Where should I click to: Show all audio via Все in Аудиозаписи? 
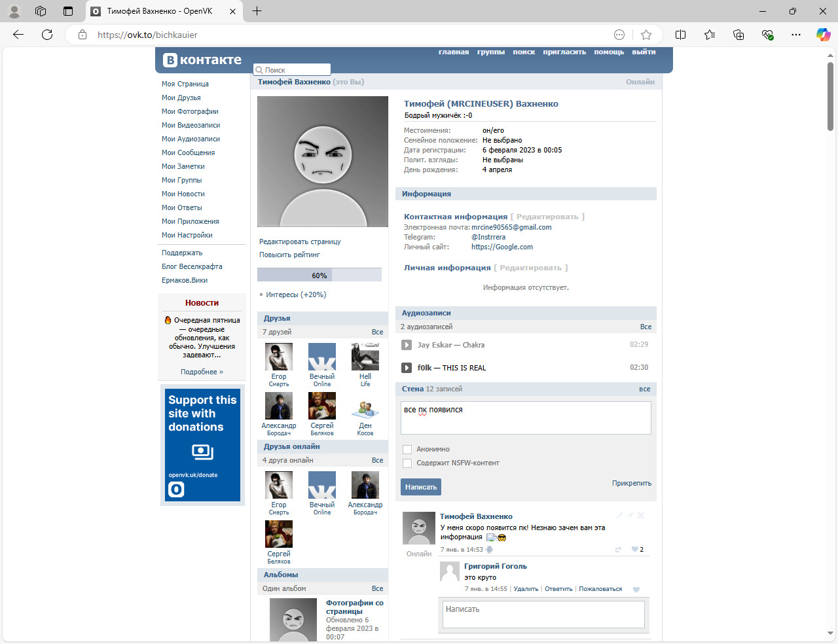(646, 327)
